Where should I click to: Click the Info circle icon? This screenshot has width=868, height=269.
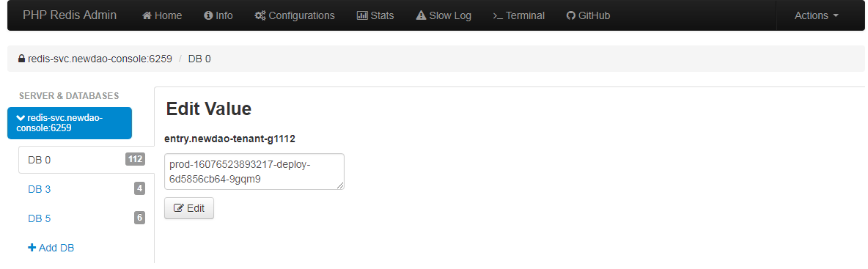209,15
